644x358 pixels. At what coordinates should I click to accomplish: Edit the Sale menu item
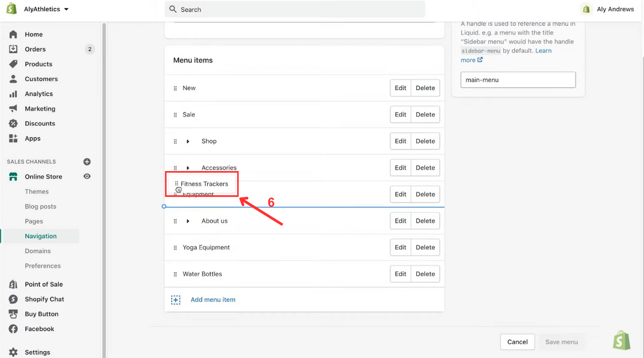click(x=401, y=115)
